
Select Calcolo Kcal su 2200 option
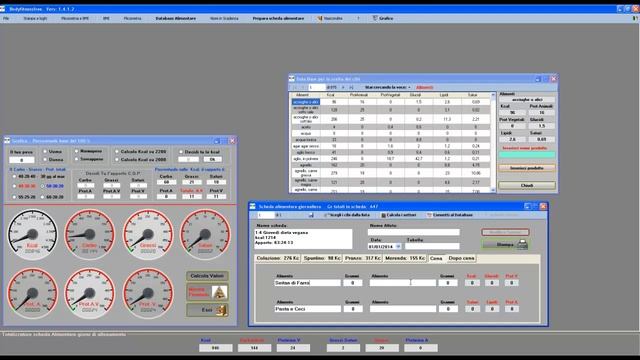[117, 151]
